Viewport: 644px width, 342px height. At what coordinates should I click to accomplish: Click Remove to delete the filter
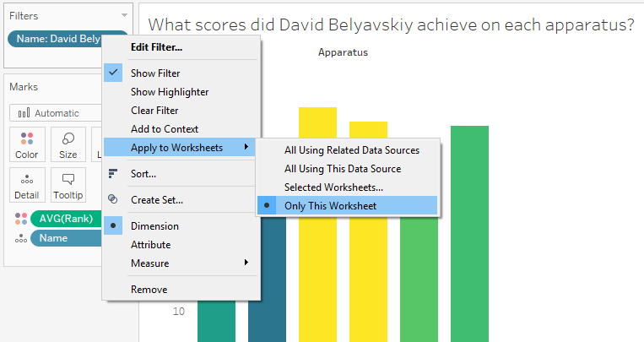click(x=149, y=290)
